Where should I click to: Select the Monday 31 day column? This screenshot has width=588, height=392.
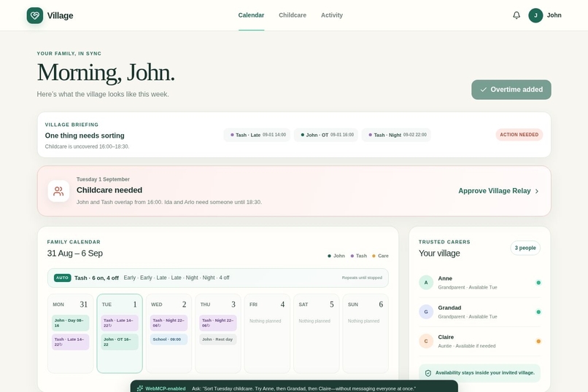point(71,334)
